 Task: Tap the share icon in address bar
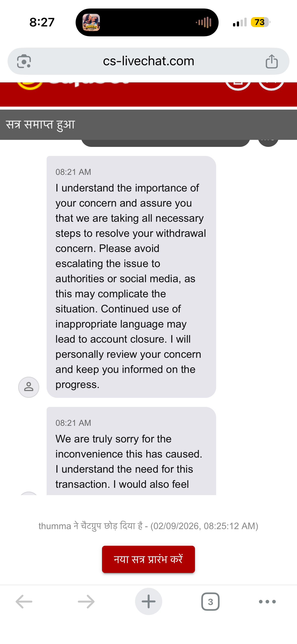point(272,61)
